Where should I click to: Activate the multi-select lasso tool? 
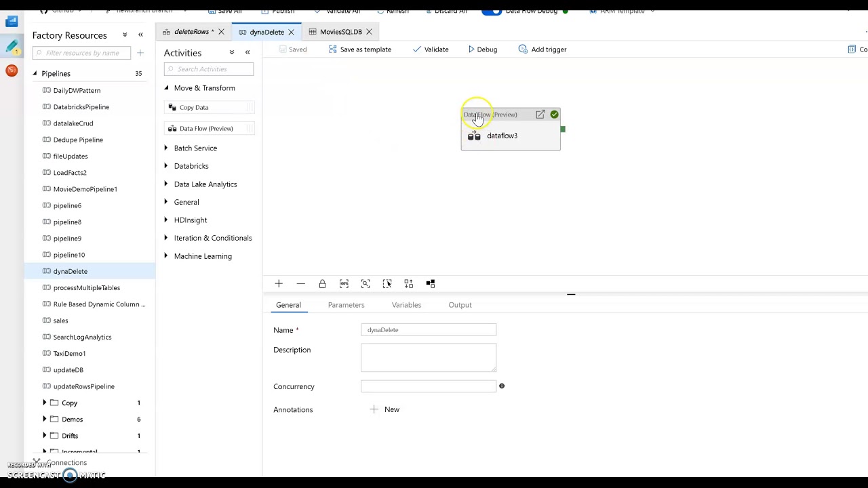(387, 283)
